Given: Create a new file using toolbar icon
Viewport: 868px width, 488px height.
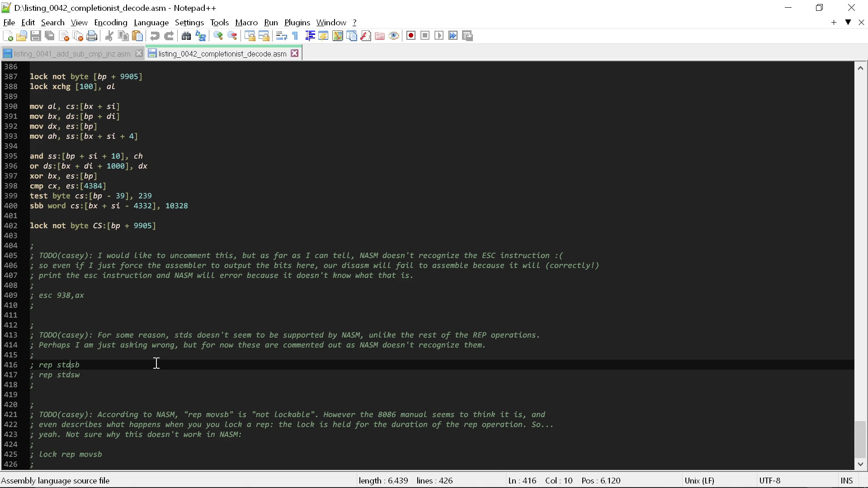Looking at the screenshot, I should click(x=8, y=36).
